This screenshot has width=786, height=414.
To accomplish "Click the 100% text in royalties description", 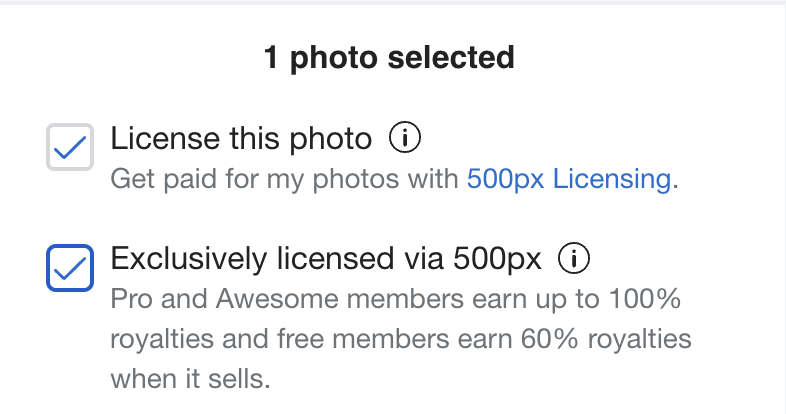I will 645,299.
